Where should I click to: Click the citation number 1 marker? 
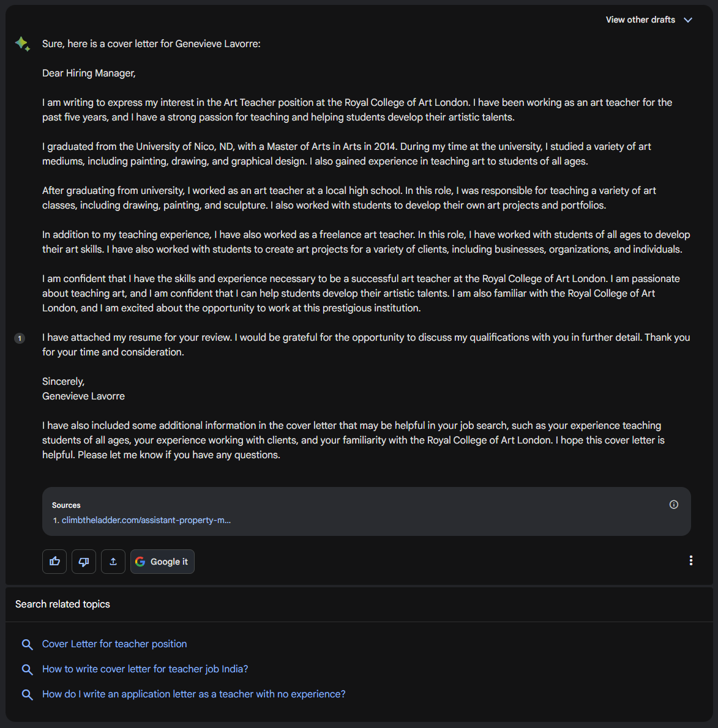click(20, 338)
